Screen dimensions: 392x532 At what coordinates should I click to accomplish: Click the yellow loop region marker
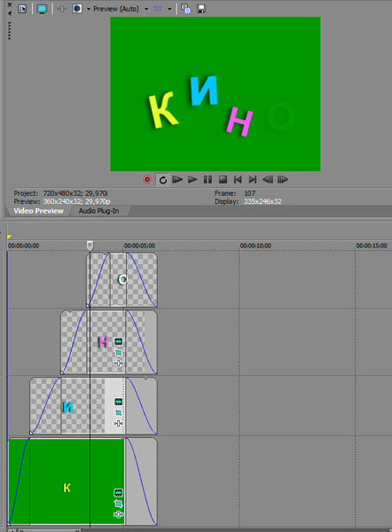[9, 237]
